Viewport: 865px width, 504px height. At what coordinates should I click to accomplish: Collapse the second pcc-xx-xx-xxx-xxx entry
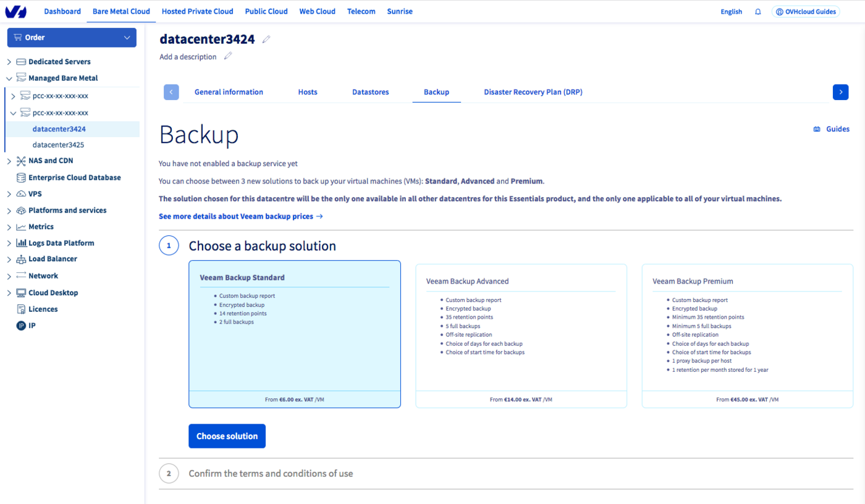click(12, 112)
